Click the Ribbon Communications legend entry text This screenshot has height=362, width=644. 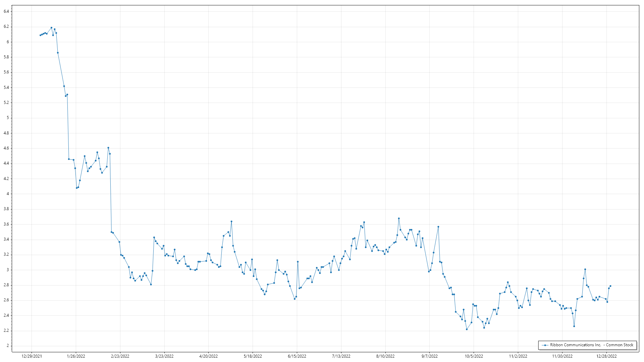click(x=591, y=345)
